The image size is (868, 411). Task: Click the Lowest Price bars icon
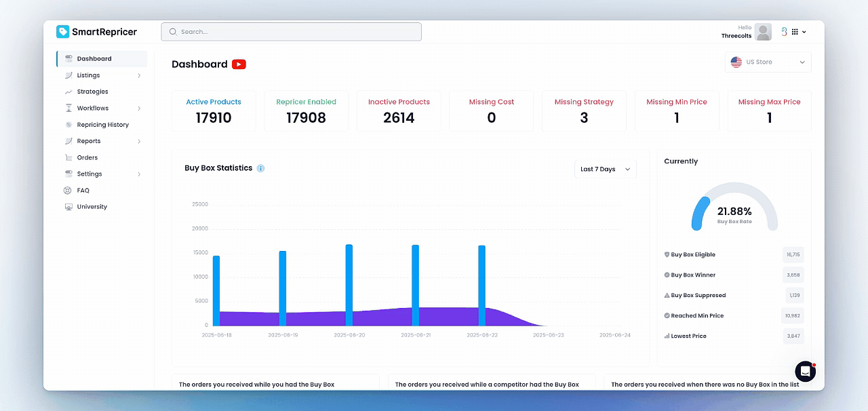(667, 336)
